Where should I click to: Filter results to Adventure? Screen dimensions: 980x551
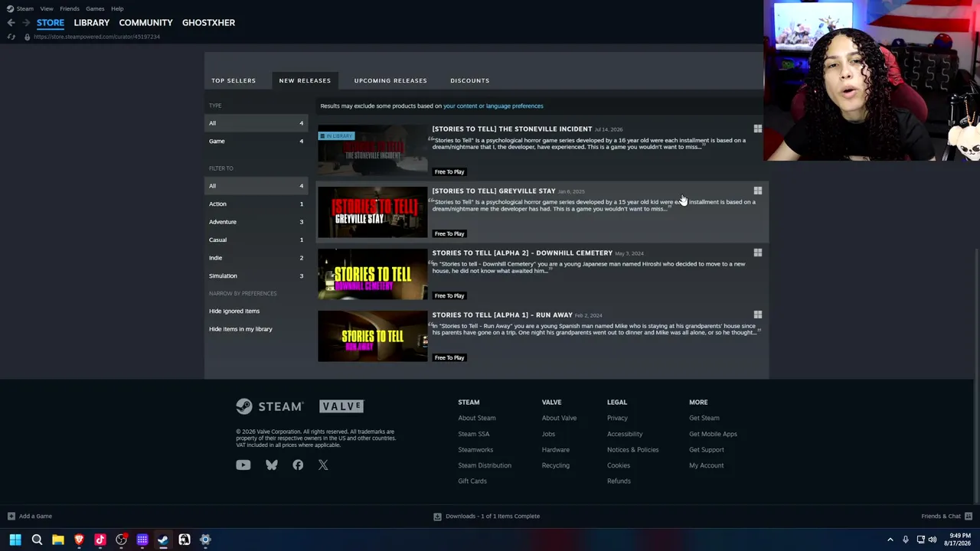[x=256, y=222]
